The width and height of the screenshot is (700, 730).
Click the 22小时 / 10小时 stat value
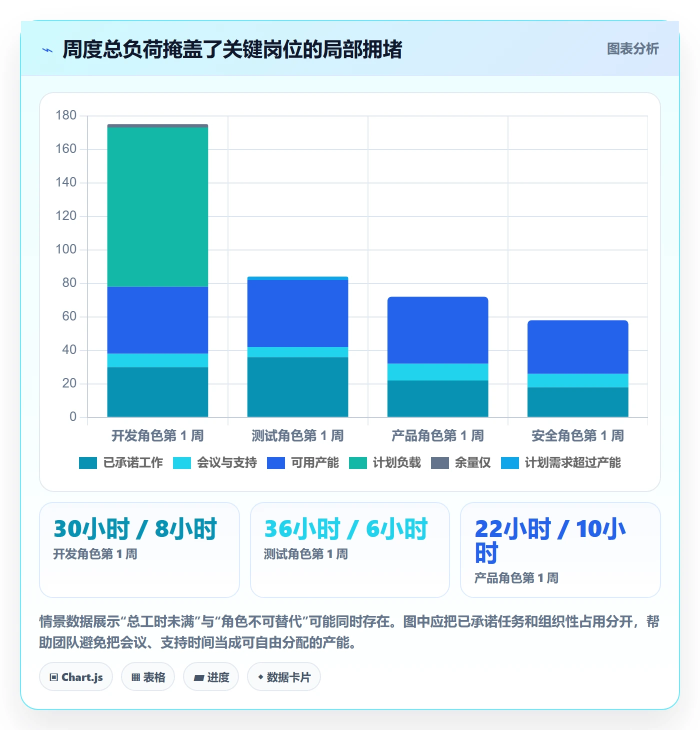[x=550, y=541]
